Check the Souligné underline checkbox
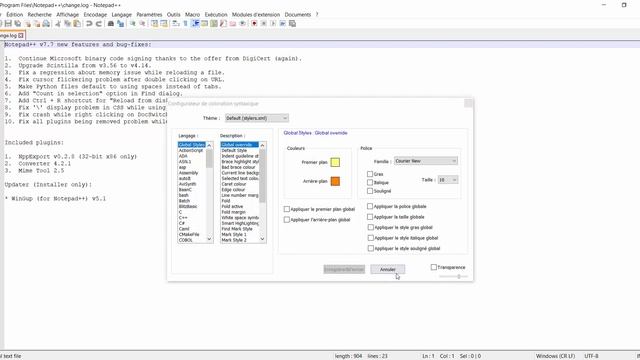 (x=370, y=191)
